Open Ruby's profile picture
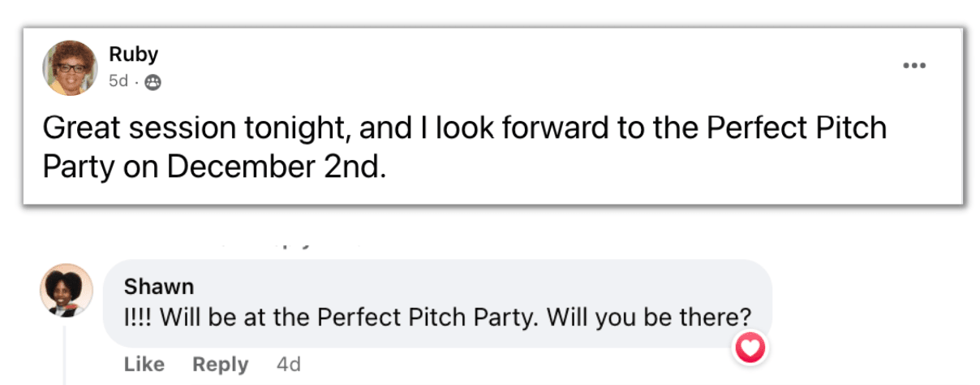 click(x=70, y=68)
